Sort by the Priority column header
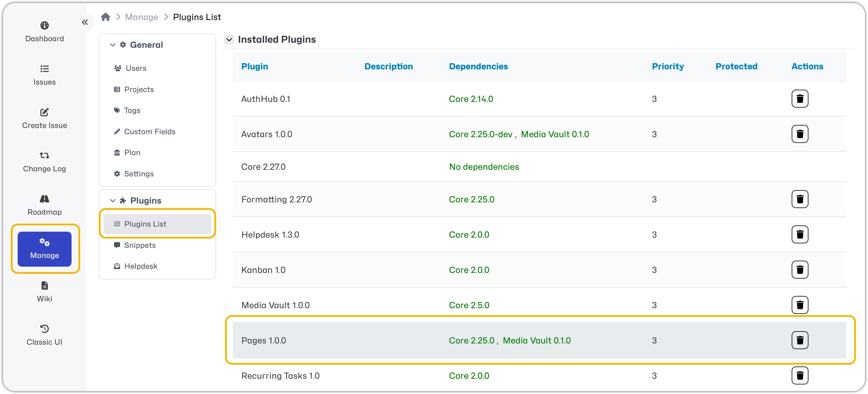The width and height of the screenshot is (868, 394). [x=667, y=66]
